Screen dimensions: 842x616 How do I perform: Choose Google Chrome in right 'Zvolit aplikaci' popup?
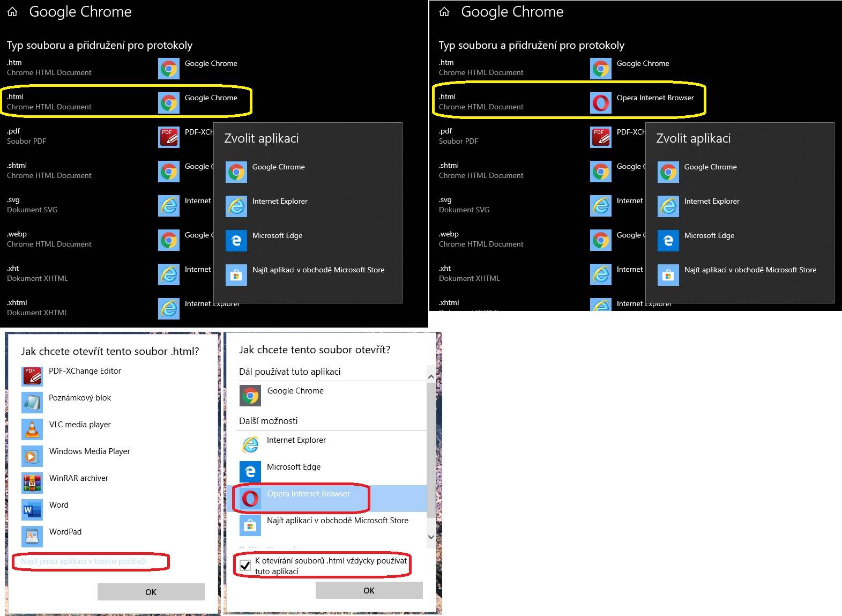740,172
